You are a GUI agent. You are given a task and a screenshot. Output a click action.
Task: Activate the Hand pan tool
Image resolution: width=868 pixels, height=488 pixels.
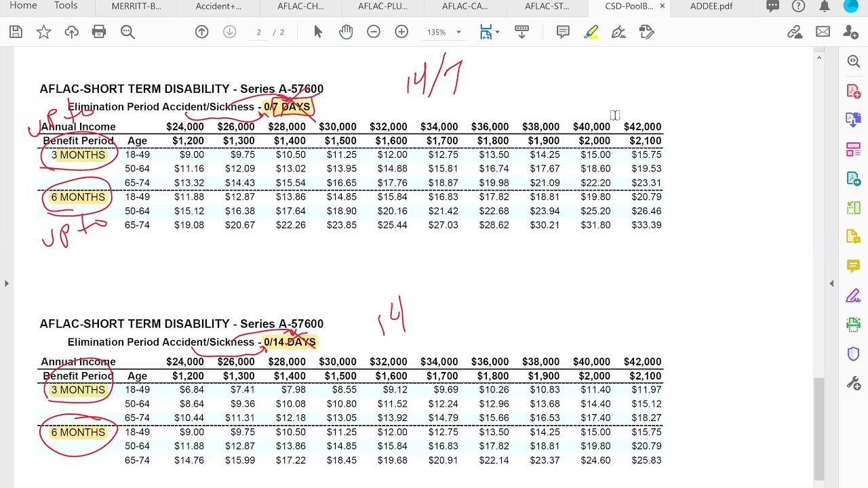pyautogui.click(x=346, y=32)
